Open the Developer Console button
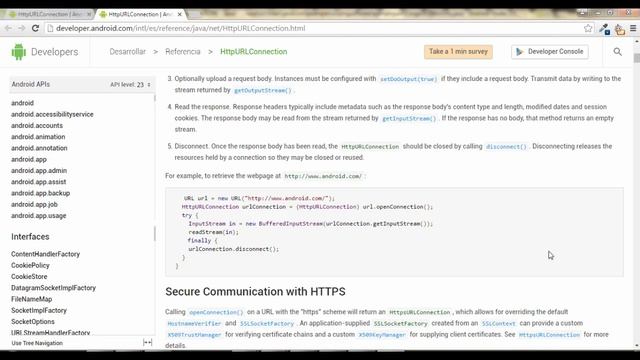This screenshot has height=360, width=640. tap(550, 52)
